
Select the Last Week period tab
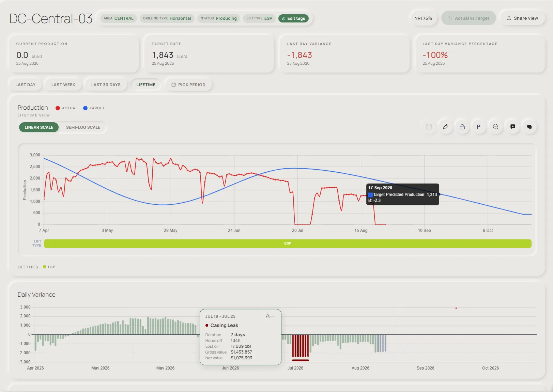[63, 85]
